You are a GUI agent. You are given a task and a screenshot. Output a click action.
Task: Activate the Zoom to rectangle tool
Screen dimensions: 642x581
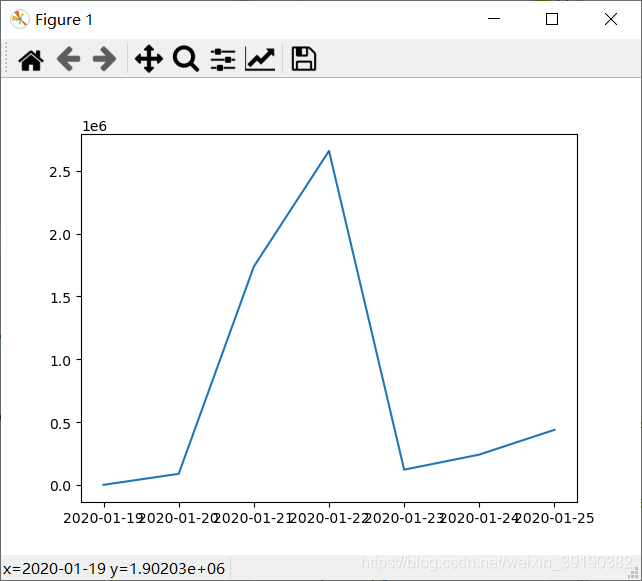[x=186, y=59]
